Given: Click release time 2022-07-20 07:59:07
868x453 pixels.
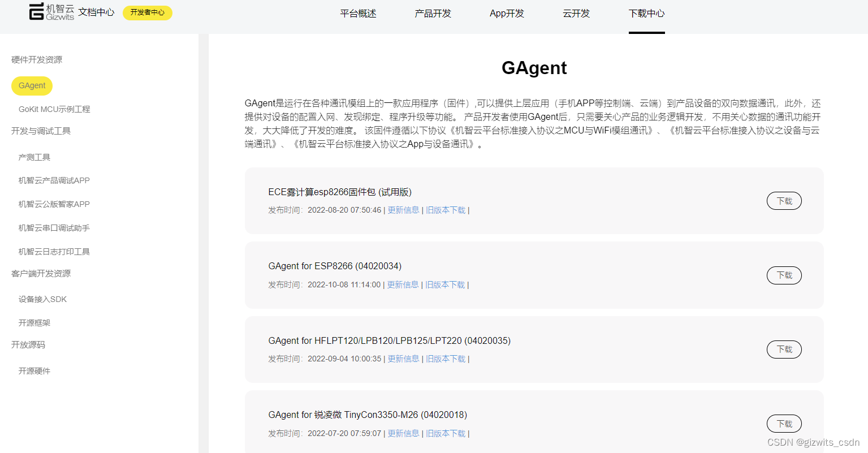Looking at the screenshot, I should [344, 434].
